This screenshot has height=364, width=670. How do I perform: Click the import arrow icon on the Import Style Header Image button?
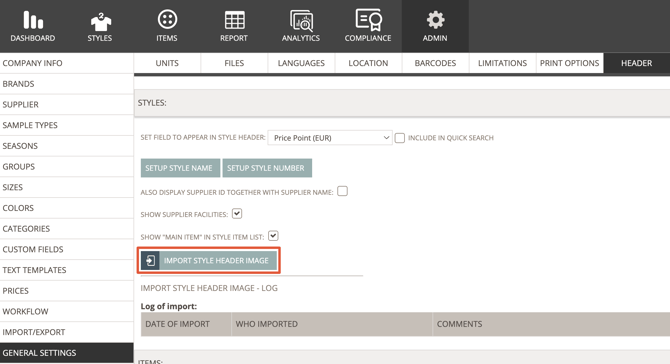point(150,260)
